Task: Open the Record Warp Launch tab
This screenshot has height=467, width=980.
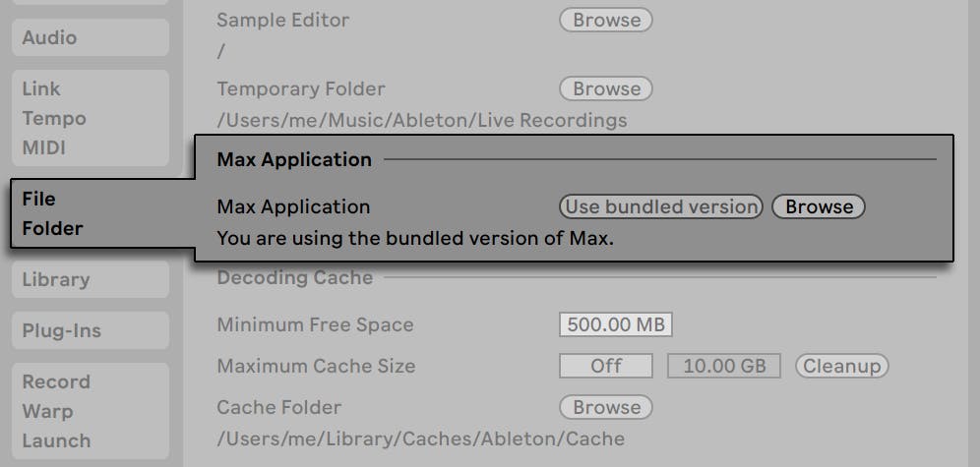Action: coord(90,411)
